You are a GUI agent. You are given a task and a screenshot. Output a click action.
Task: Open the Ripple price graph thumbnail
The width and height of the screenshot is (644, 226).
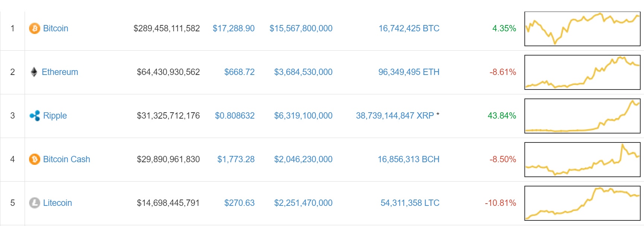click(x=582, y=116)
